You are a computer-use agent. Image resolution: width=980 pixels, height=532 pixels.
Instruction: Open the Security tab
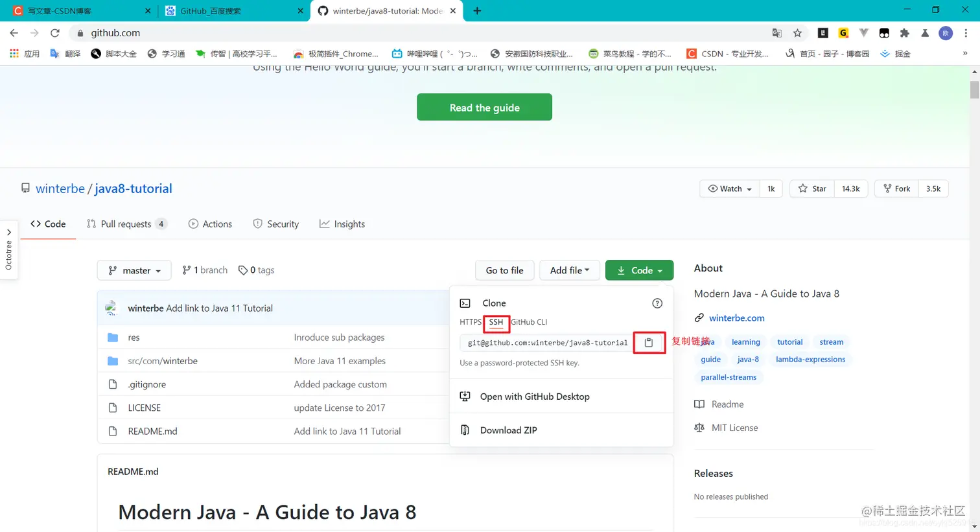pos(276,224)
